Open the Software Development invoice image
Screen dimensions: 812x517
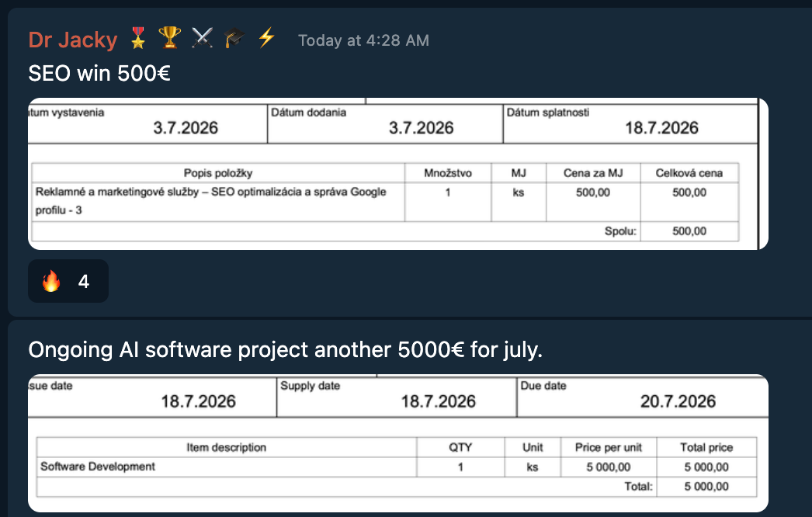[397, 443]
